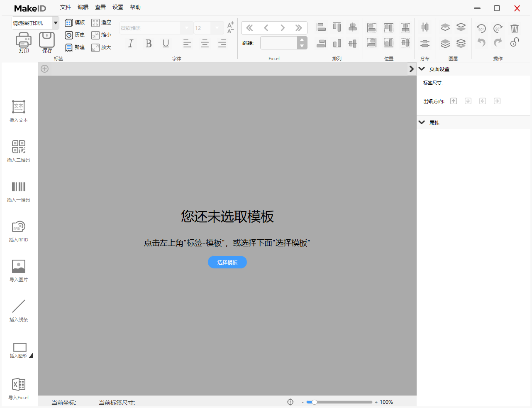Open the File (文件) menu
The width and height of the screenshot is (532, 408).
66,7
